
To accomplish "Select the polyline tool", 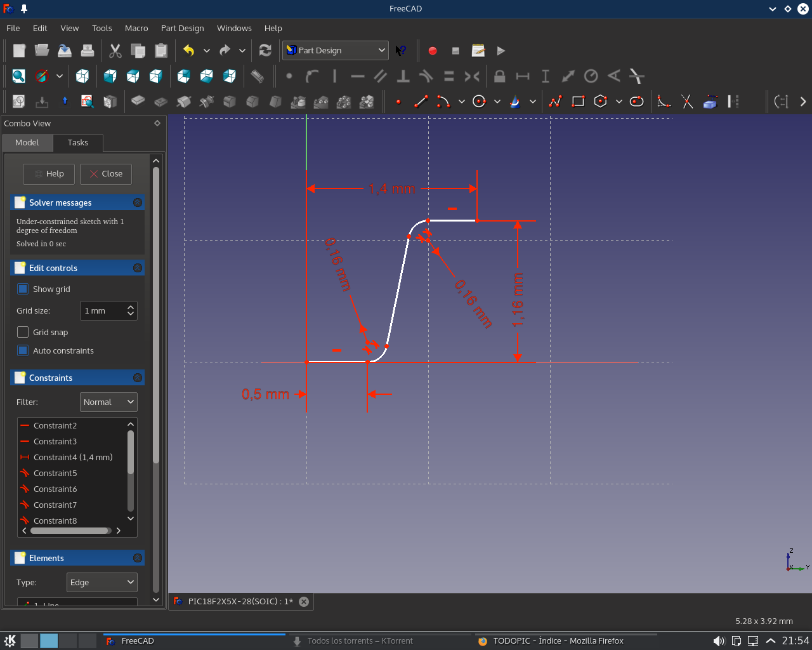I will click(556, 102).
